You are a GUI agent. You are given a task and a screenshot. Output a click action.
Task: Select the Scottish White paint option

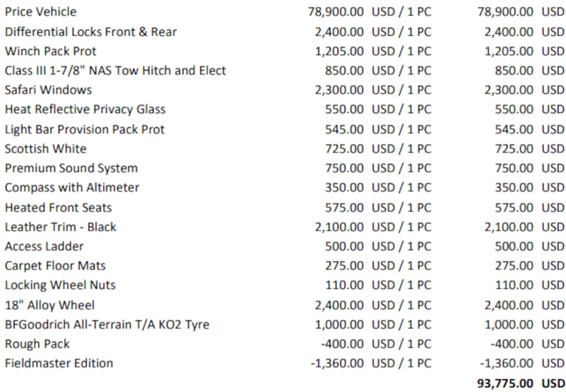point(45,149)
